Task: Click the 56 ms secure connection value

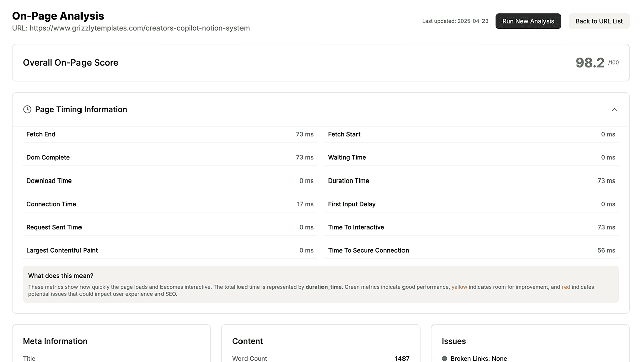Action: (x=606, y=250)
